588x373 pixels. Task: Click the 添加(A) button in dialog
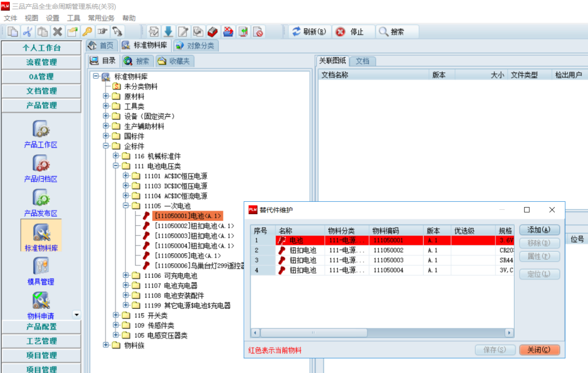coord(539,230)
